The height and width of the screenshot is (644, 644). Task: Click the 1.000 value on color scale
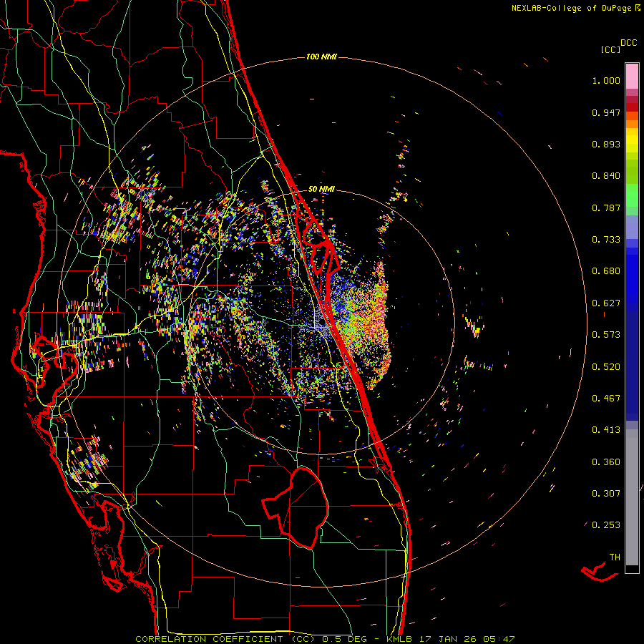pos(606,80)
